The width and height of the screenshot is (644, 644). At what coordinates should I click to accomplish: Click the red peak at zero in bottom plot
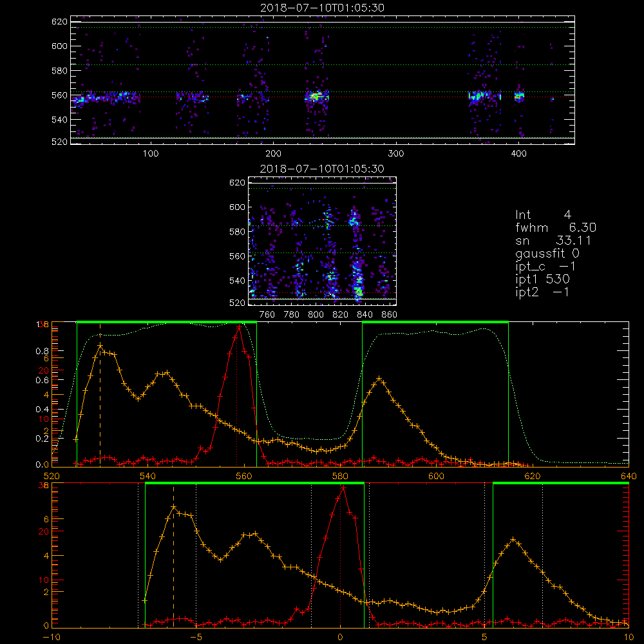click(343, 488)
